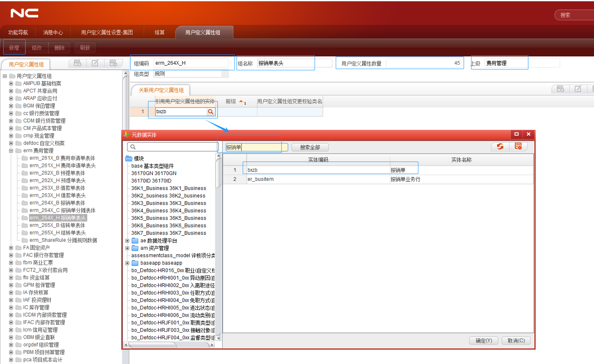Screen dimensions: 594x364
Task: Click the 刷新 button
Action: 85,48
